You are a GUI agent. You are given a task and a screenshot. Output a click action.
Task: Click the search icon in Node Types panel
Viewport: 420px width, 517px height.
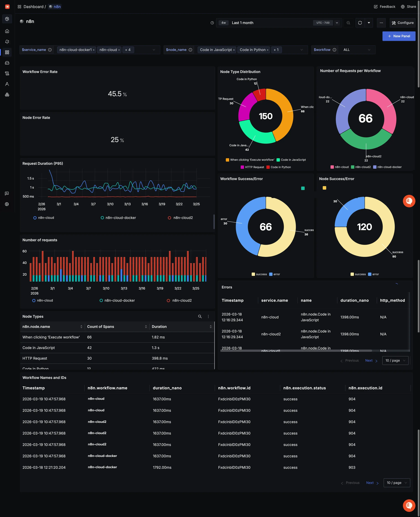tap(200, 316)
